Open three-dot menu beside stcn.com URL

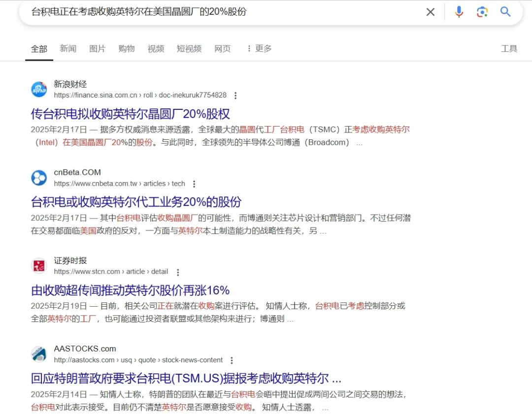[x=177, y=272]
